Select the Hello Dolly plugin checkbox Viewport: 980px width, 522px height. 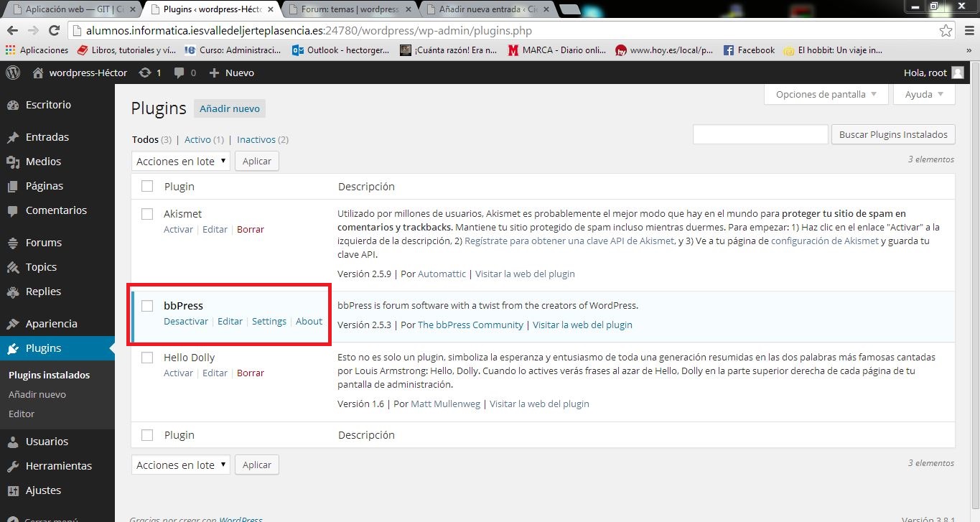click(147, 358)
